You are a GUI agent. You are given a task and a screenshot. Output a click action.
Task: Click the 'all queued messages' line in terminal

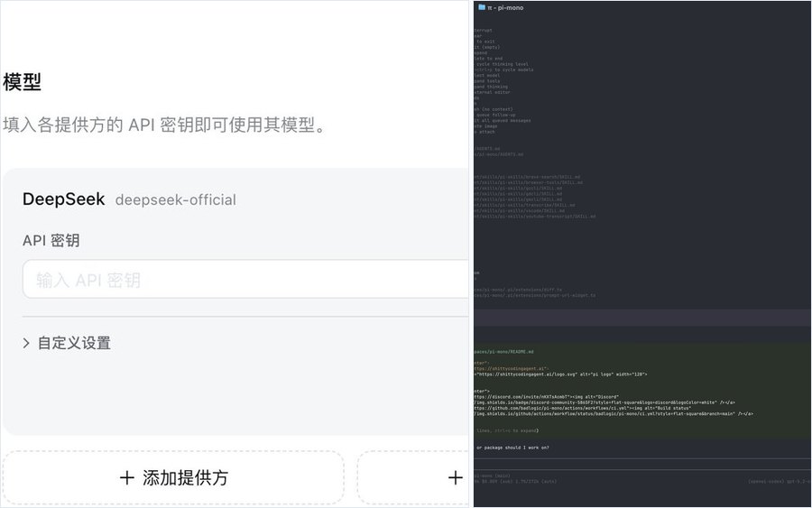click(x=503, y=121)
